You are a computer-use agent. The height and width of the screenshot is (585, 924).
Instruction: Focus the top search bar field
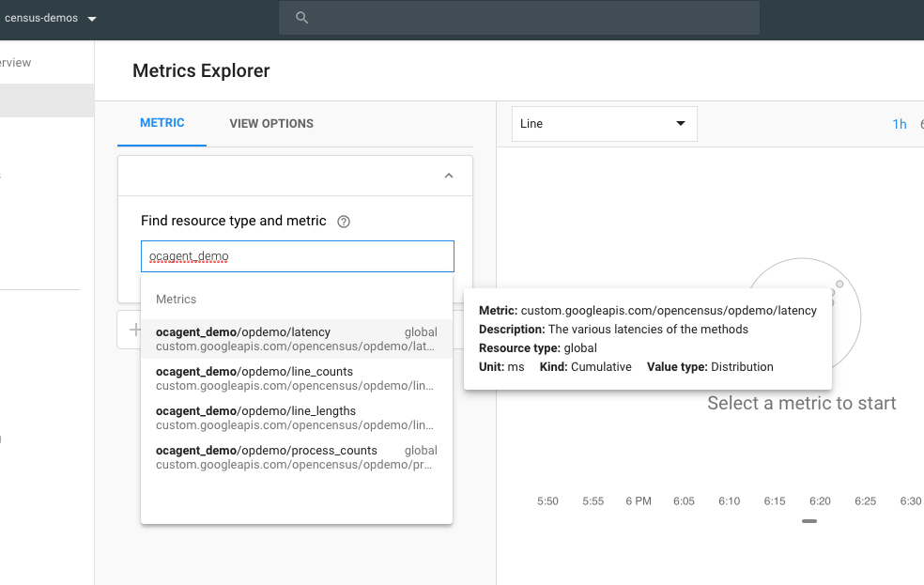[519, 18]
